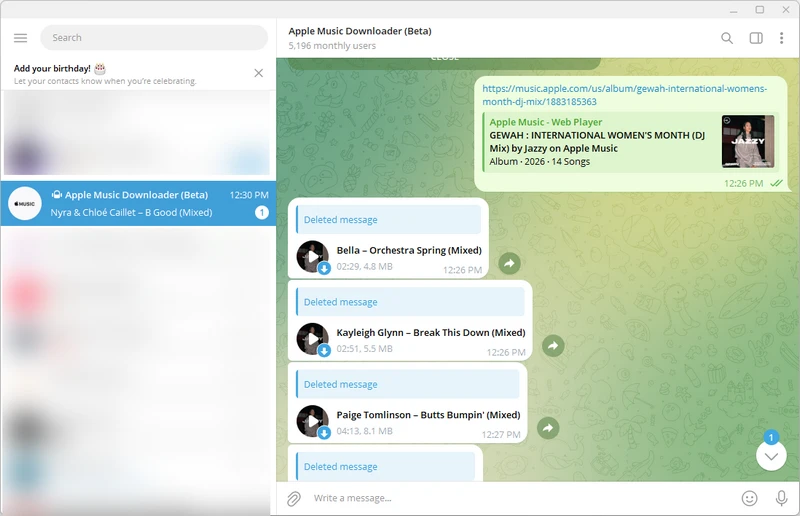Minimize the Telegram window
This screenshot has height=516, width=800.
734,10
